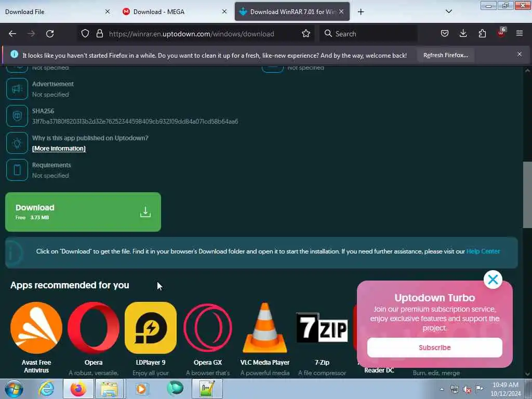Click the green Download 3.73 MB button
This screenshot has height=399, width=532.
[x=83, y=212]
